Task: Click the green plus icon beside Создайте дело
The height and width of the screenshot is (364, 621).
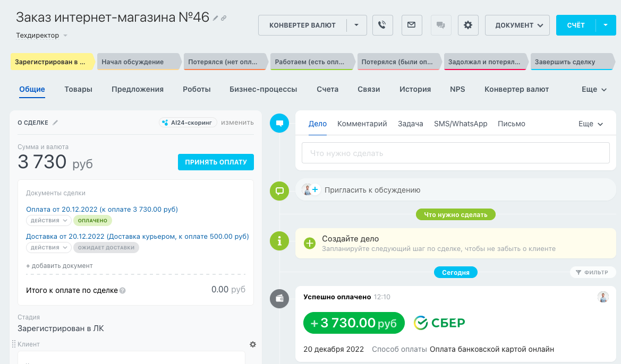Action: point(309,244)
